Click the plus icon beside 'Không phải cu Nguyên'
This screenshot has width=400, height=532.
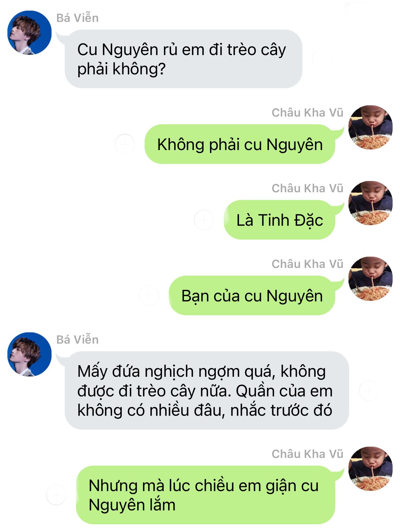125,144
